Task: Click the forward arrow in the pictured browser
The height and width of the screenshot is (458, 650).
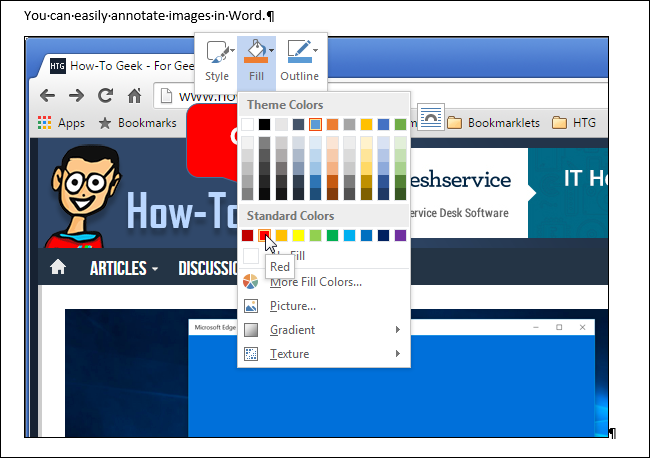Action: [77, 96]
